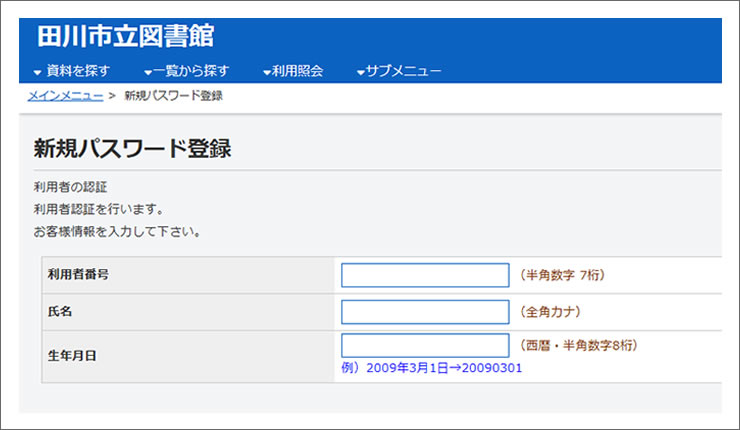Open the 一覧から探す dropdown menu

click(x=187, y=71)
